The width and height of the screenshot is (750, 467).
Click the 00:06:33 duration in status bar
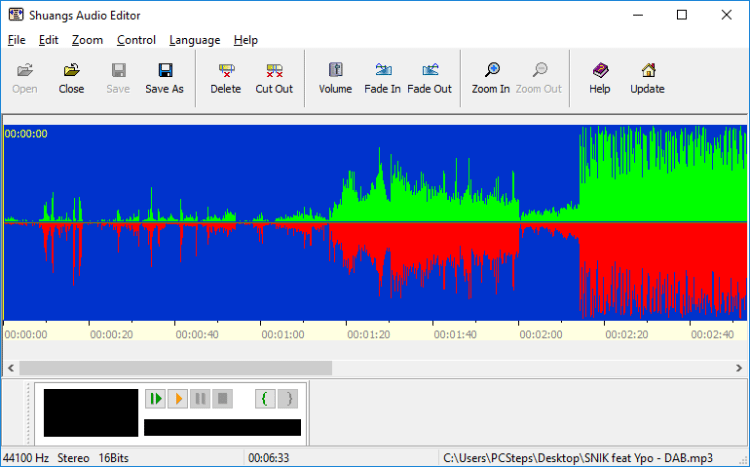tap(269, 458)
